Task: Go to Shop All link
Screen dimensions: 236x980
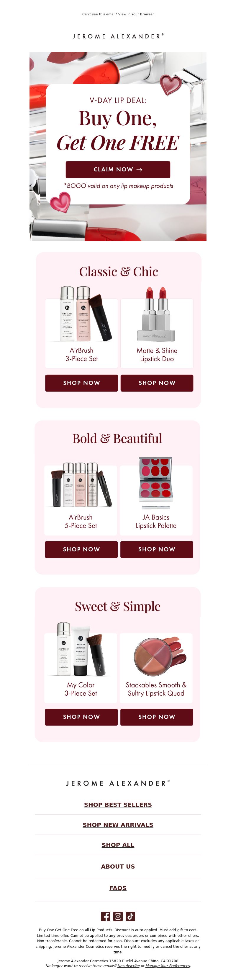Action: [118, 845]
